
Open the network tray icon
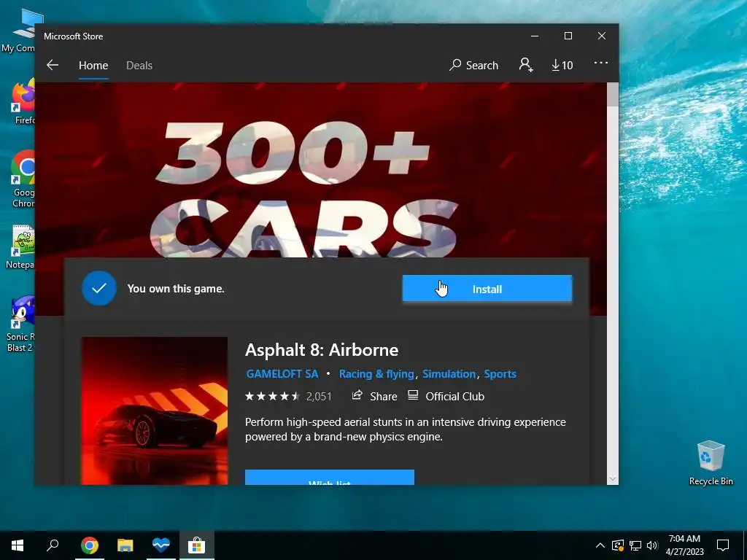(x=635, y=545)
